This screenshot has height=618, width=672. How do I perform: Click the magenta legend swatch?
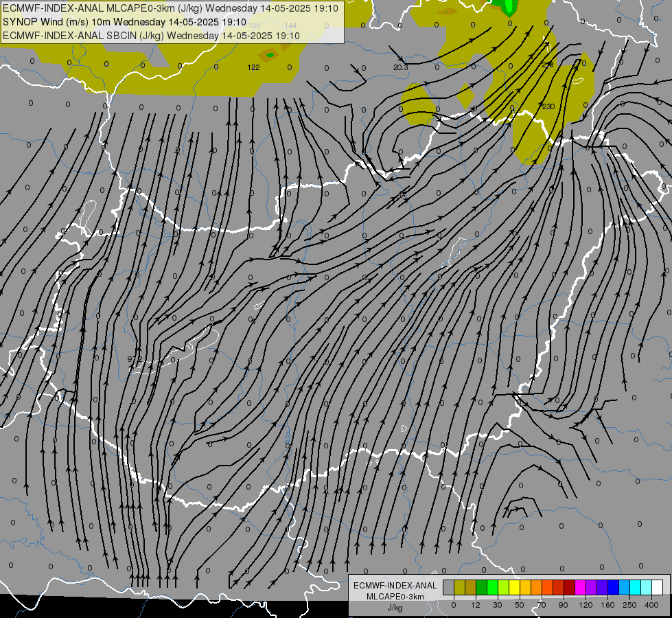(x=581, y=587)
